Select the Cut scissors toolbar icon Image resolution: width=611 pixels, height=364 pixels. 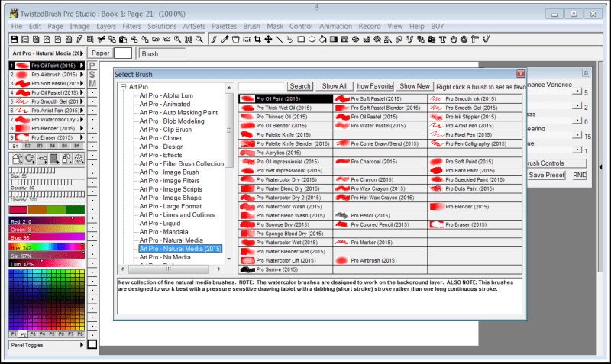[x=102, y=39]
